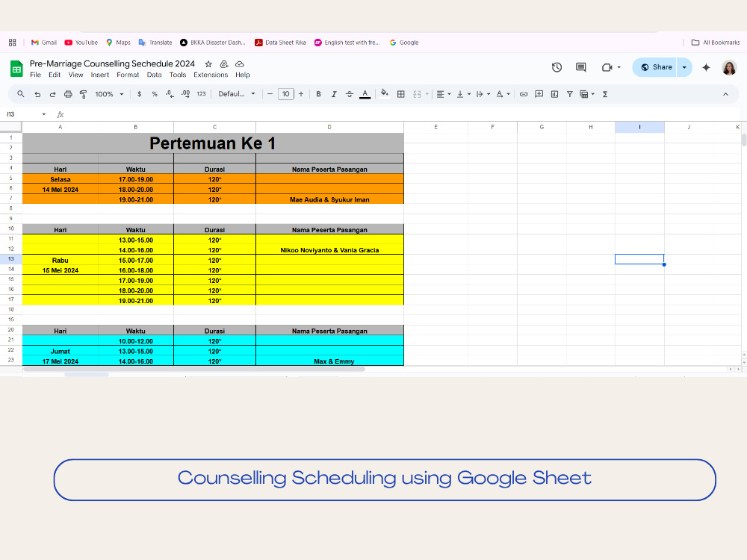Insert a link
Image resolution: width=747 pixels, height=560 pixels.
(524, 94)
